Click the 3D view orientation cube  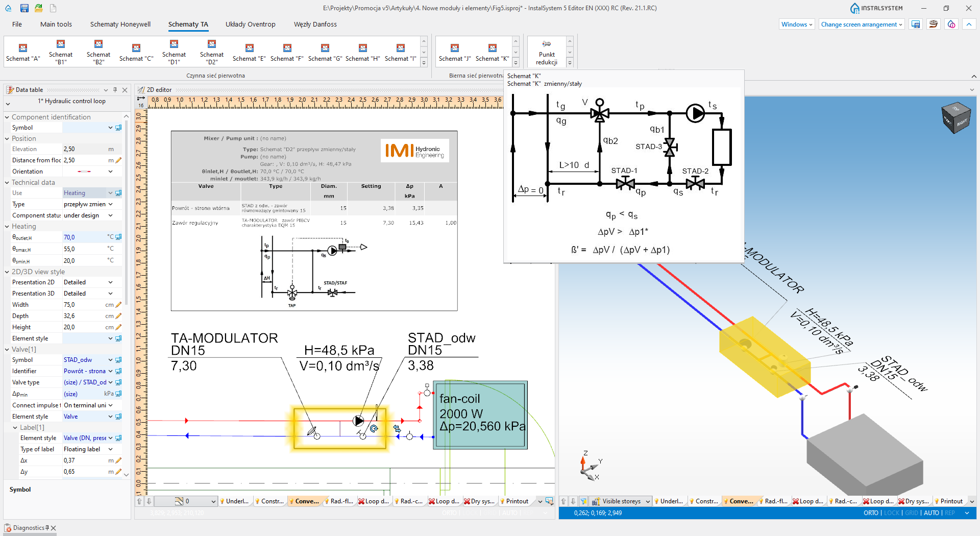click(x=955, y=118)
